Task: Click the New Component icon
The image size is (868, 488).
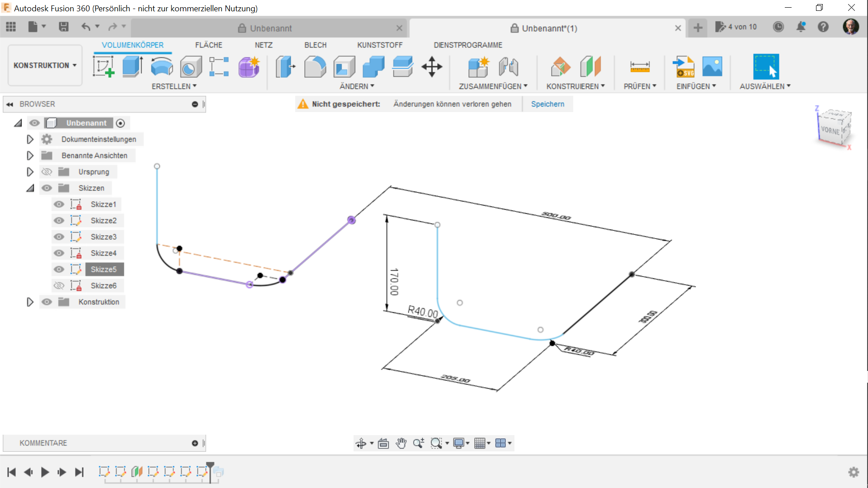Action: (x=479, y=67)
